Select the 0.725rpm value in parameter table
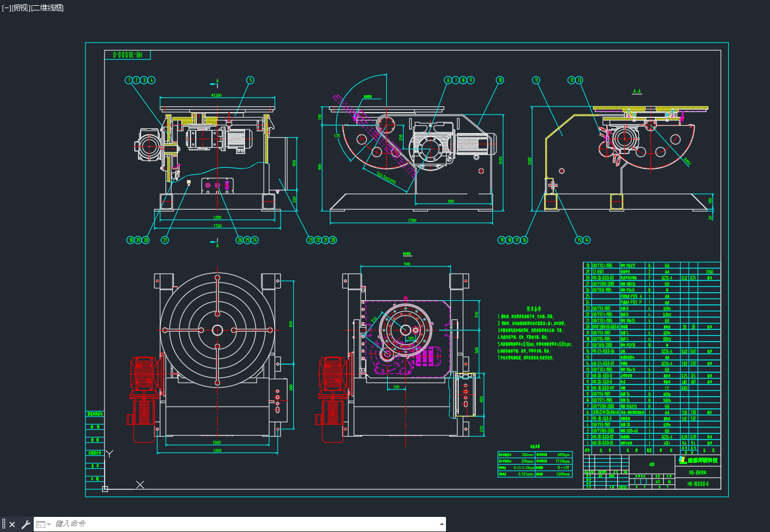The width and height of the screenshot is (770, 532). (526, 474)
